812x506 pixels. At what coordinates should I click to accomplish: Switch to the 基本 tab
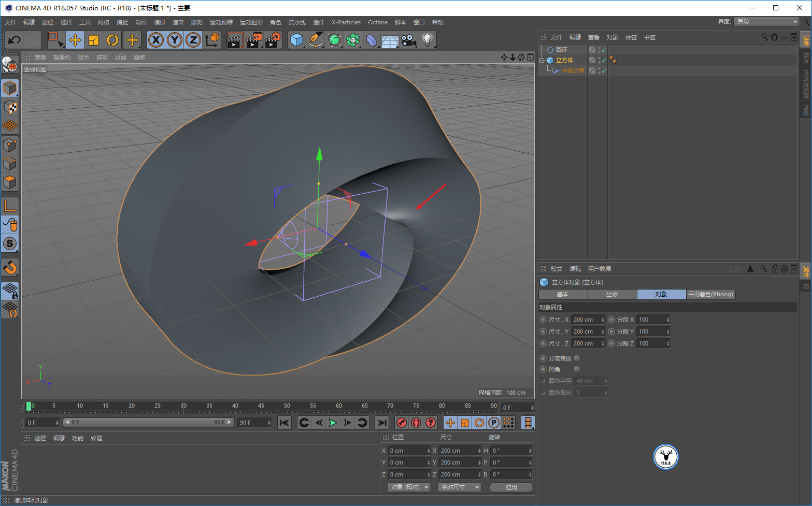[x=563, y=294]
